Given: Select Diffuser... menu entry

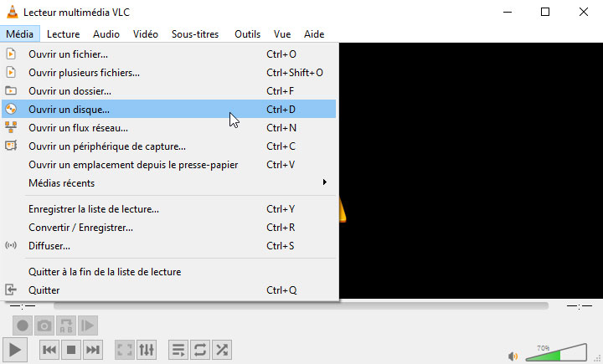Looking at the screenshot, I should (169, 246).
